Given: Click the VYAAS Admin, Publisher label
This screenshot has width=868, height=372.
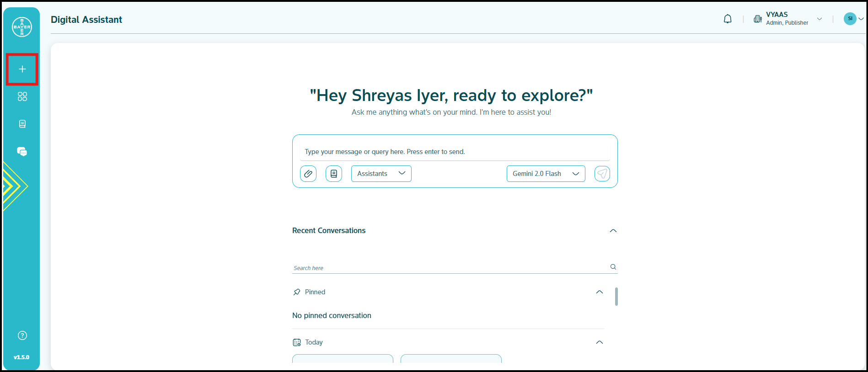Looking at the screenshot, I should [787, 19].
